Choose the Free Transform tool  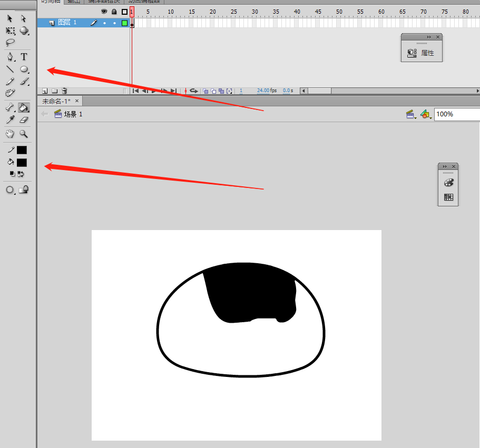tap(10, 31)
